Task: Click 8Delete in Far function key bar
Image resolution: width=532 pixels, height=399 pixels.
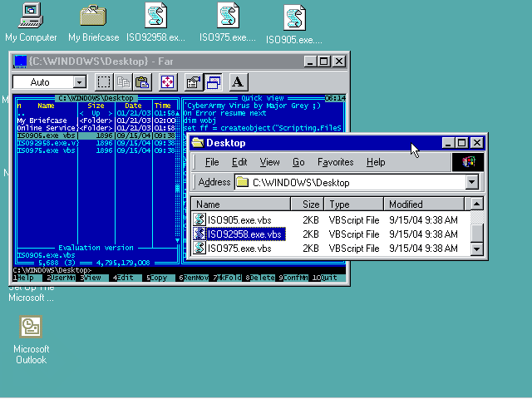Action: (260, 278)
